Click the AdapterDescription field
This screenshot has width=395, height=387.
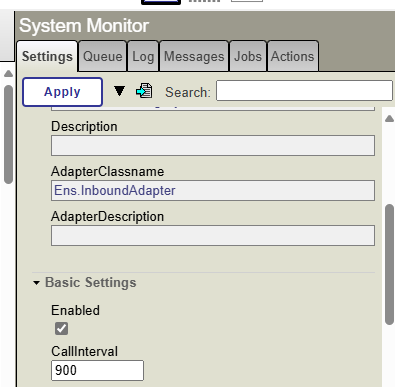tap(213, 235)
